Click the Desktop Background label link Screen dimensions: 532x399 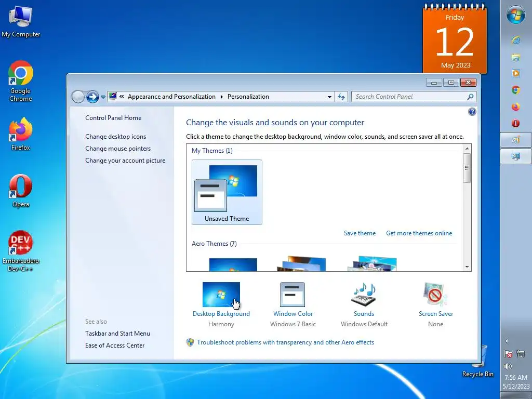(x=221, y=314)
